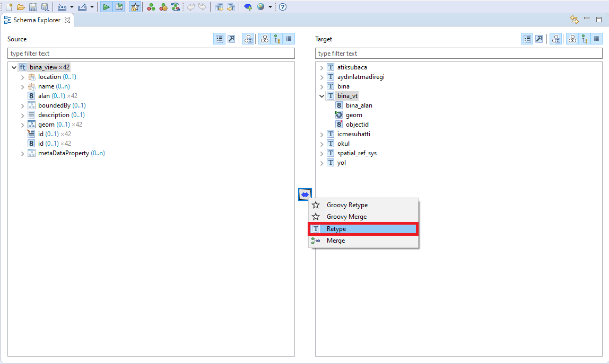
Task: Create a new project from the toolbar
Action: pos(9,7)
